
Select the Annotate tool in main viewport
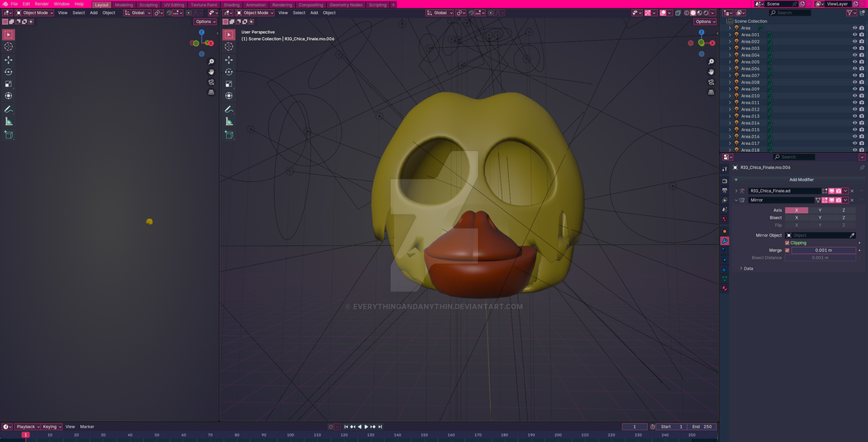point(229,109)
